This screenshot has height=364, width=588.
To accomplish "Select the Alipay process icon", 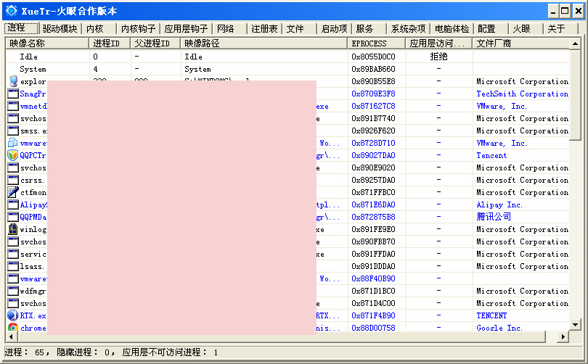I will 13,204.
